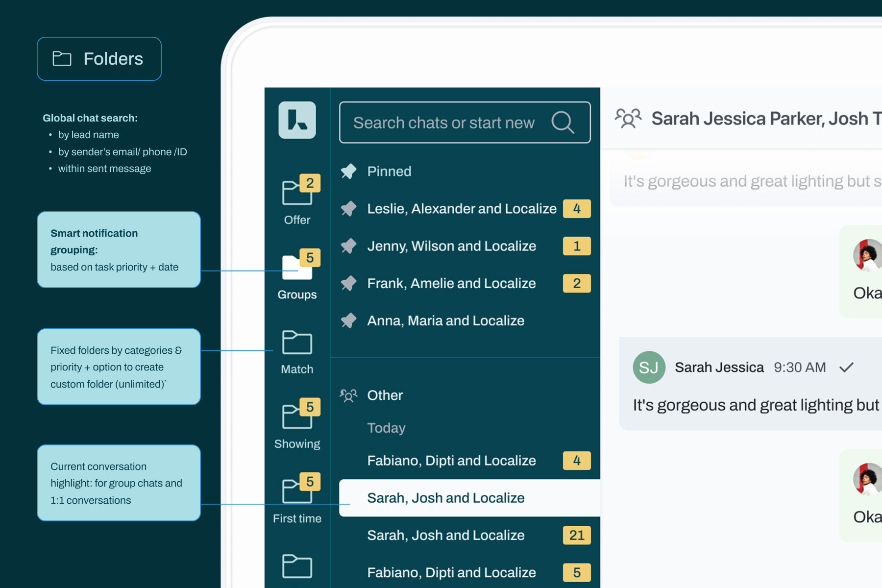Click the 9:30 AM timestamp

tap(800, 367)
